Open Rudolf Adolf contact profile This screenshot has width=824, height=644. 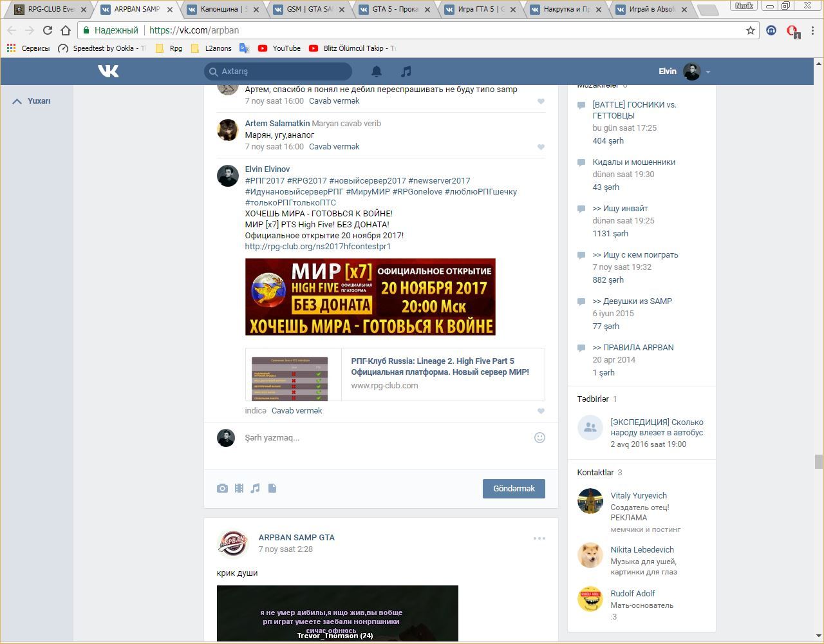tap(633, 594)
